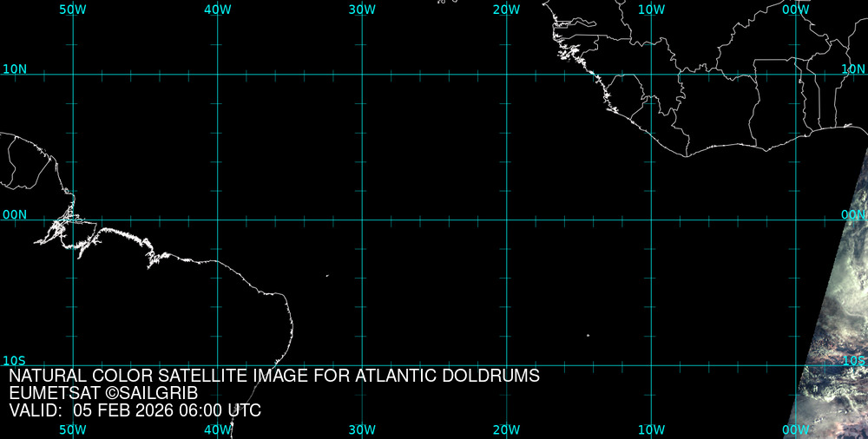Click the 10N latitude label on right edge
Viewport: 868px width, 439px height.
click(853, 69)
